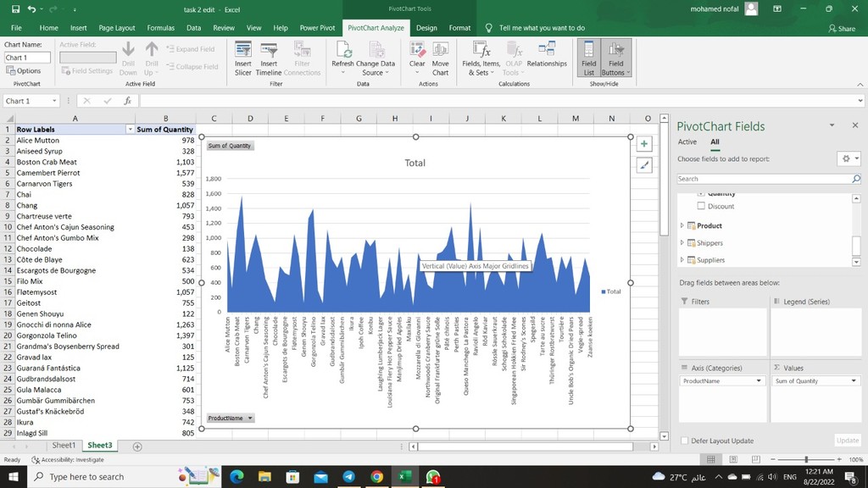This screenshot has height=488, width=868.
Task: Open the ProductName chart field button dropdown
Action: pos(250,419)
